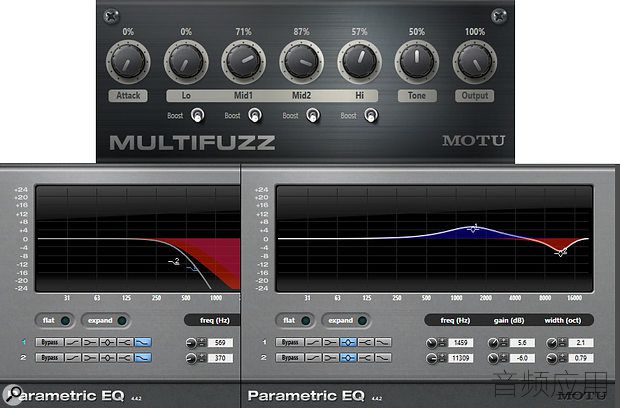The height and width of the screenshot is (408, 620).
Task: Enable expand on the EQ with gain controls
Action: 346,320
